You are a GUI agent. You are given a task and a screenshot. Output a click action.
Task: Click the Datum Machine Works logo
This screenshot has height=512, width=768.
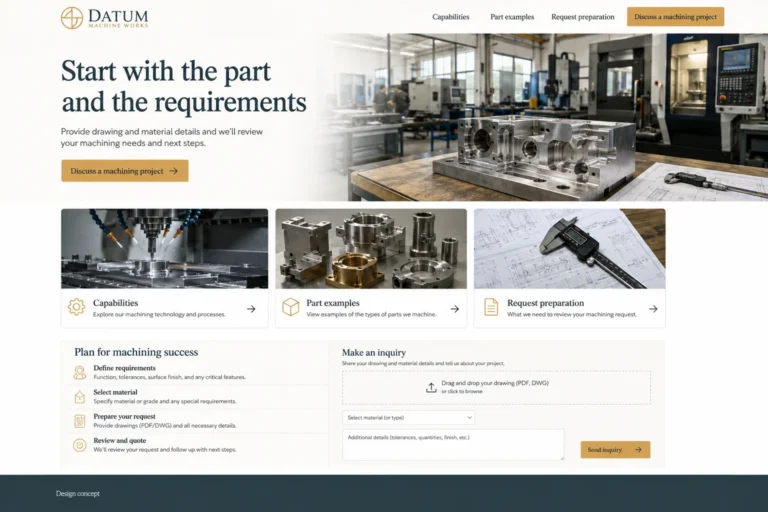point(104,18)
